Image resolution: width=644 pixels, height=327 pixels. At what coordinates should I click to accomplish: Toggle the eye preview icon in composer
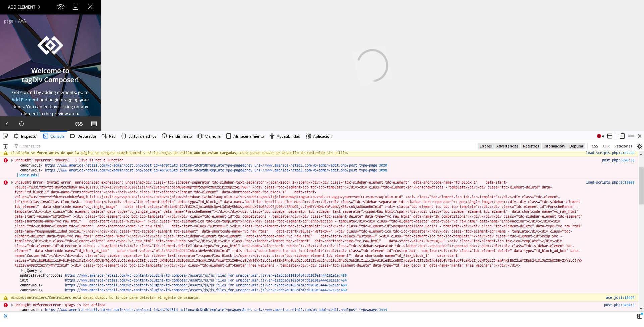pos(61,7)
